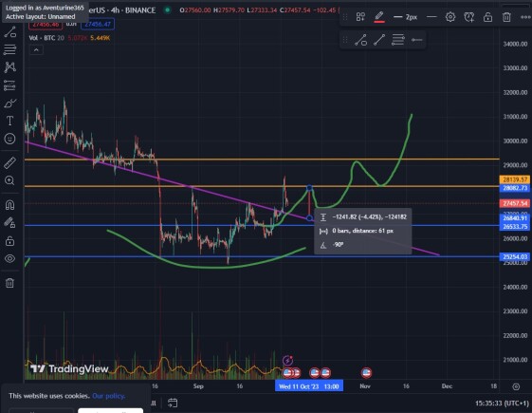
Task: Open more options in drawing toolbar
Action: 525,17
